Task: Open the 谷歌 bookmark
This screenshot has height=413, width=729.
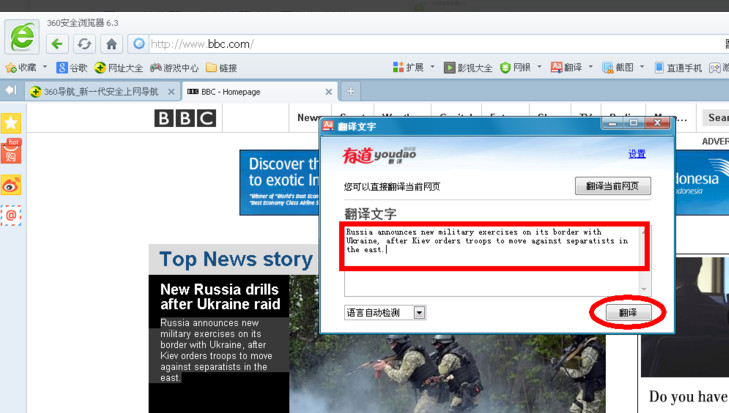Action: click(71, 68)
